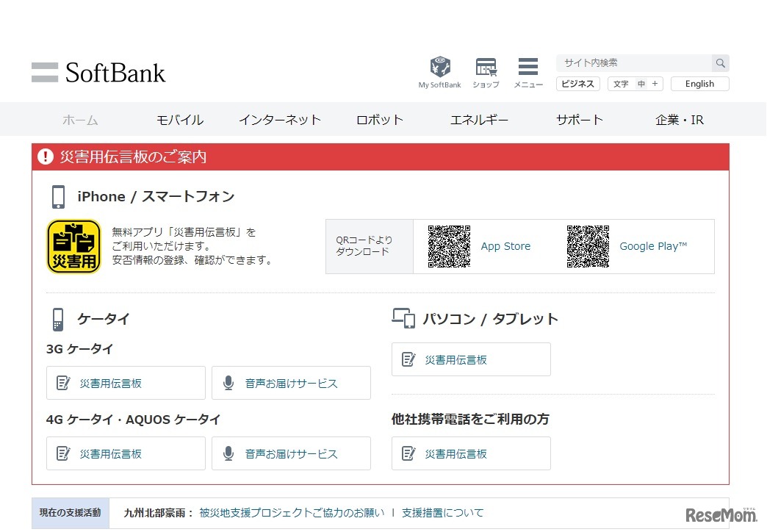Open the My SoftBank icon

(440, 72)
